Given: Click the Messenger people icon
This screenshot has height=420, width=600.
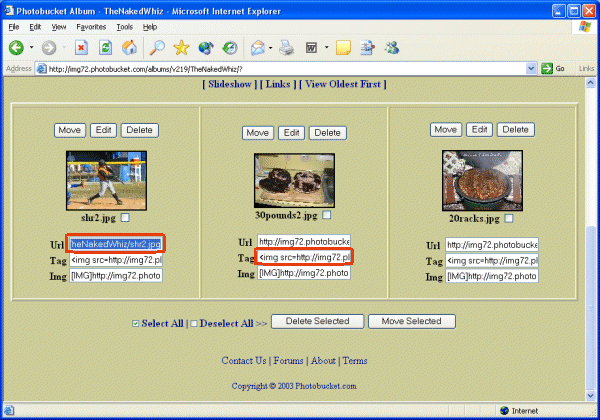Looking at the screenshot, I should 392,48.
